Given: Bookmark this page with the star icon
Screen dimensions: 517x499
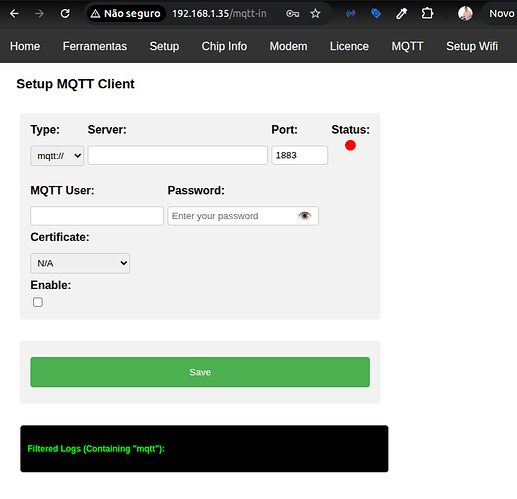Looking at the screenshot, I should (315, 14).
